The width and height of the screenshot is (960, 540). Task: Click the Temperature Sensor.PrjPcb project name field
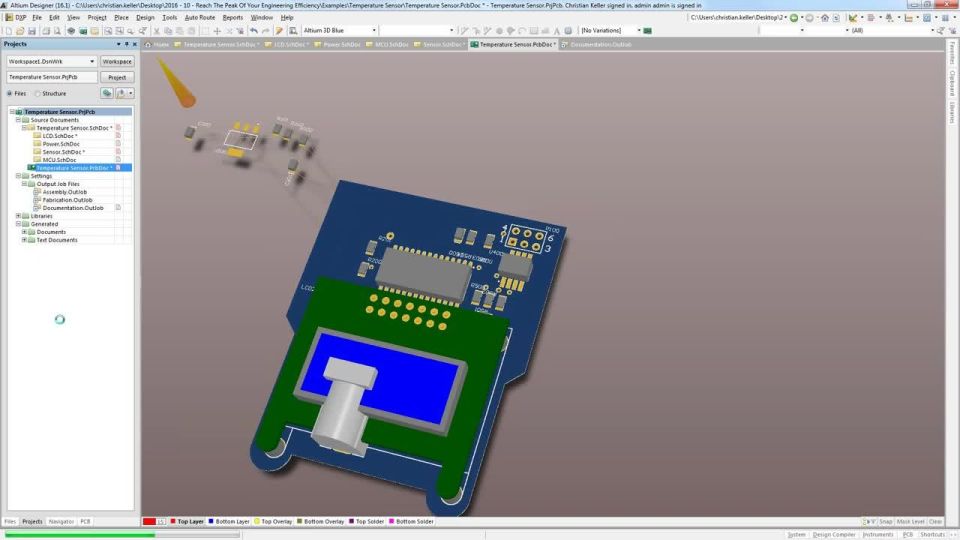coord(52,77)
